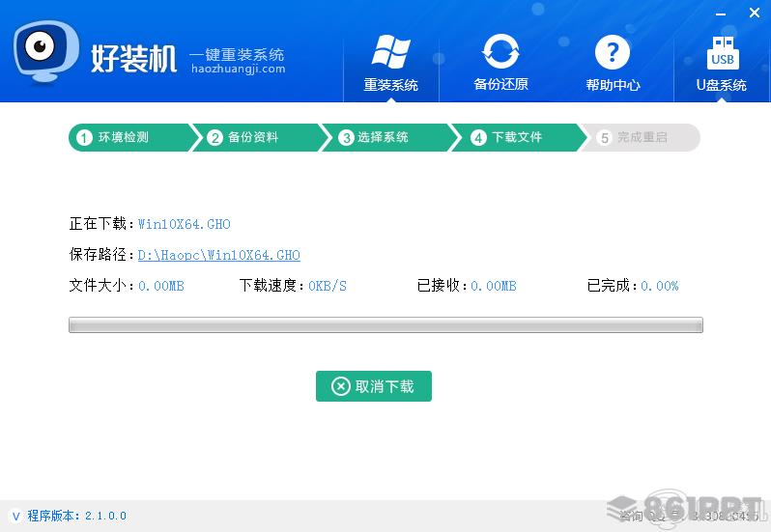This screenshot has height=532, width=771.
Task: Click the 程序版本 2.1.0.0 text
Action: coord(77,516)
